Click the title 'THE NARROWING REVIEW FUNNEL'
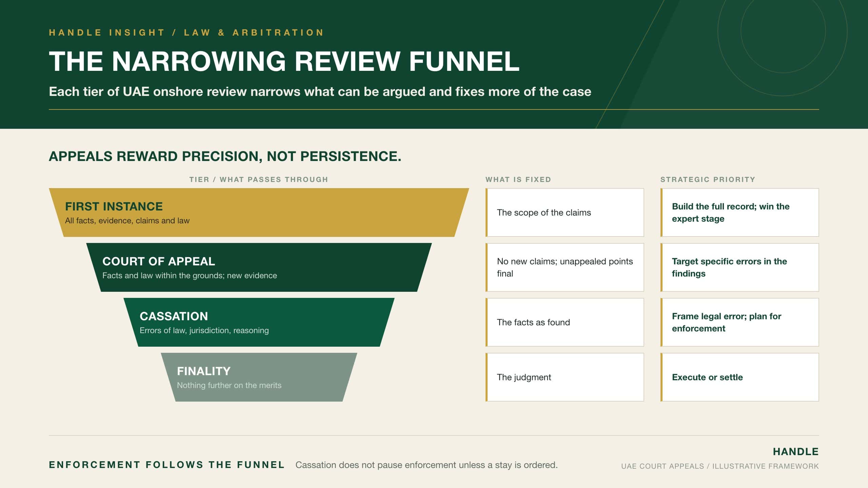The image size is (868, 488). 284,61
